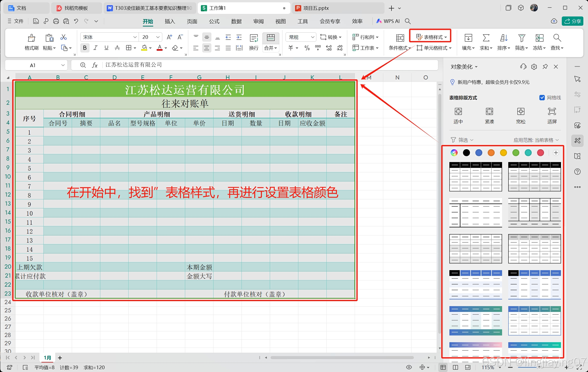Switch to the 插入 ribbon tab
The width and height of the screenshot is (588, 372).
point(170,21)
